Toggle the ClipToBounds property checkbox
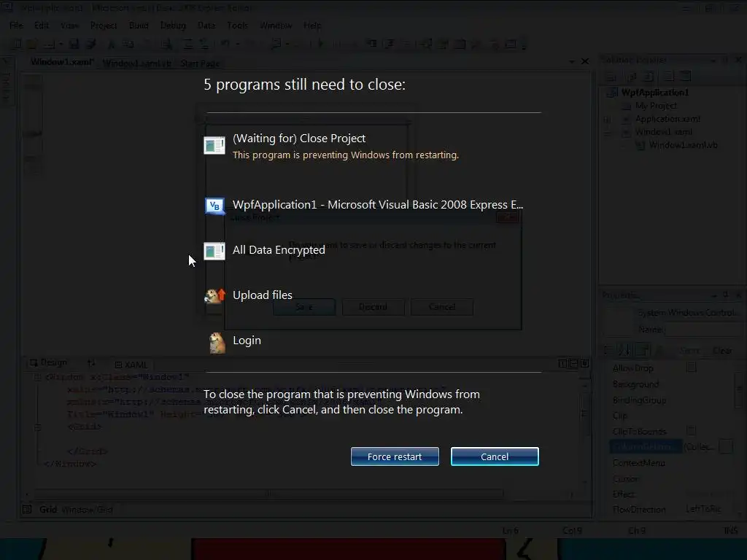The width and height of the screenshot is (747, 560). pyautogui.click(x=691, y=430)
